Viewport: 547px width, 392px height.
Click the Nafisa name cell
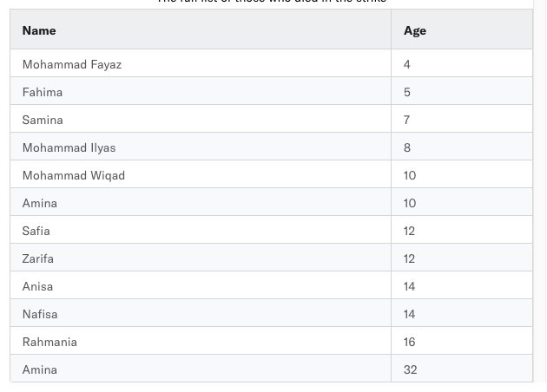201,313
